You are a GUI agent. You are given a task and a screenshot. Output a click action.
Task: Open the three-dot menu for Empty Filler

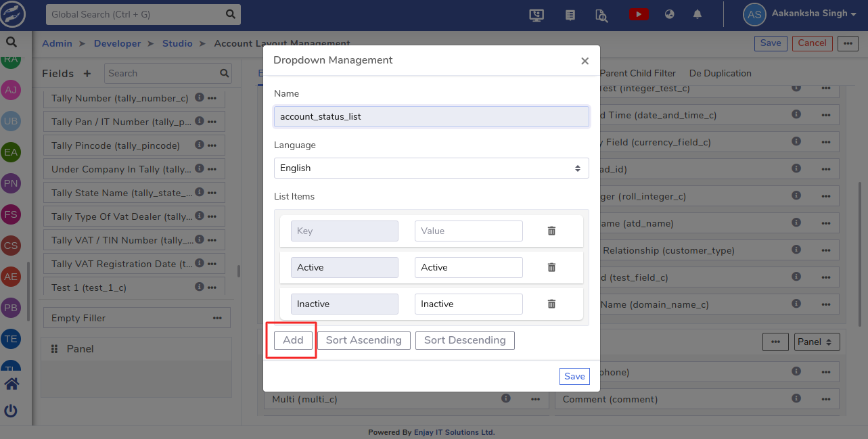click(x=217, y=318)
